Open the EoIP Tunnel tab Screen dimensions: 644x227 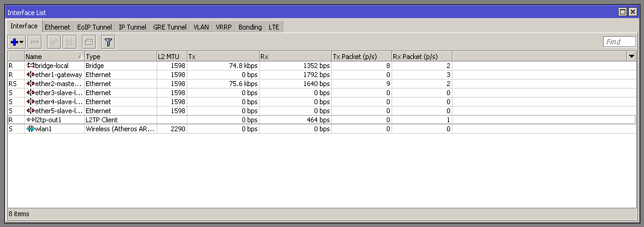[95, 27]
